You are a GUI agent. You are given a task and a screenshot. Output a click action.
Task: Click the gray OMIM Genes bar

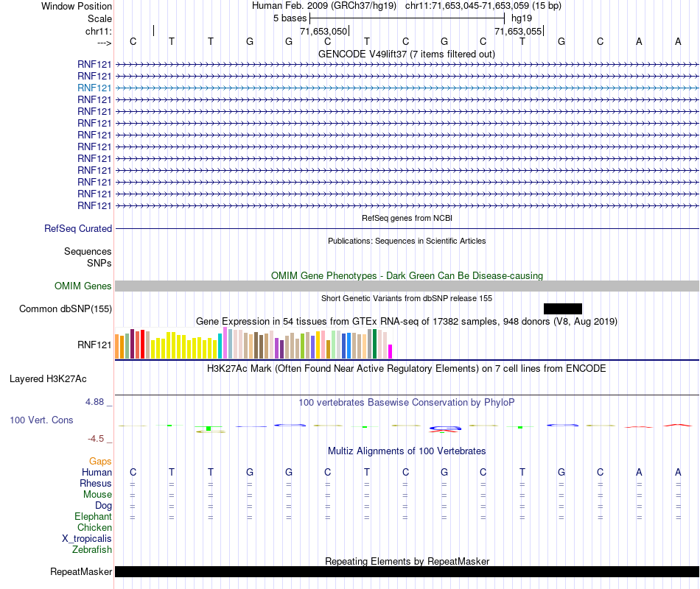tap(407, 286)
